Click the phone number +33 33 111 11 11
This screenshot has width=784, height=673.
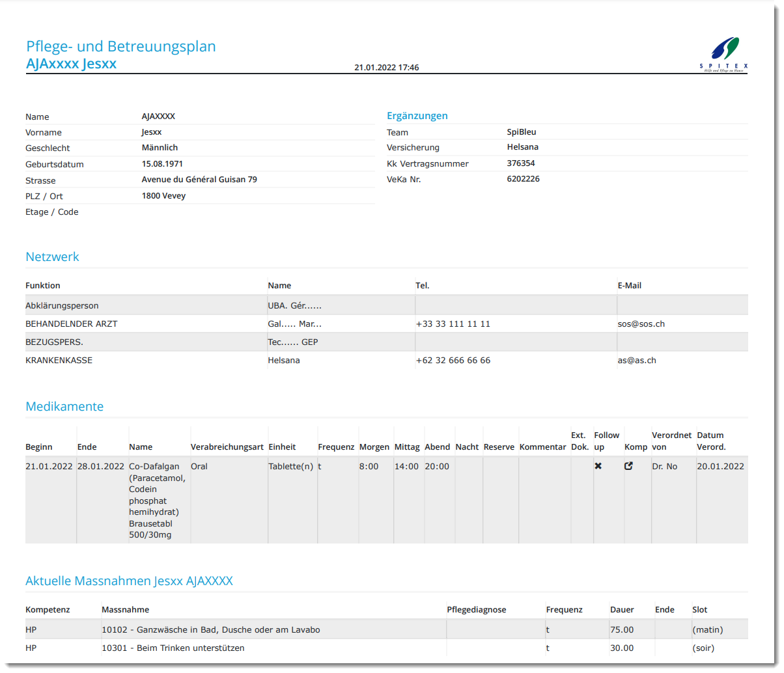[x=453, y=323]
